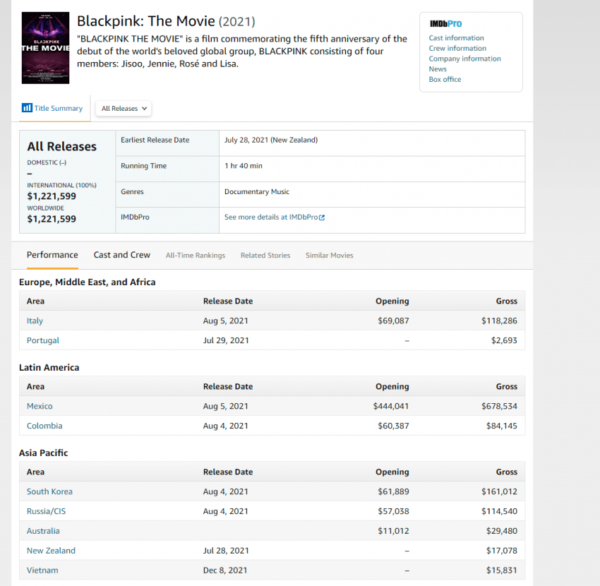Select the Performance tab
The height and width of the screenshot is (586, 600).
(52, 255)
